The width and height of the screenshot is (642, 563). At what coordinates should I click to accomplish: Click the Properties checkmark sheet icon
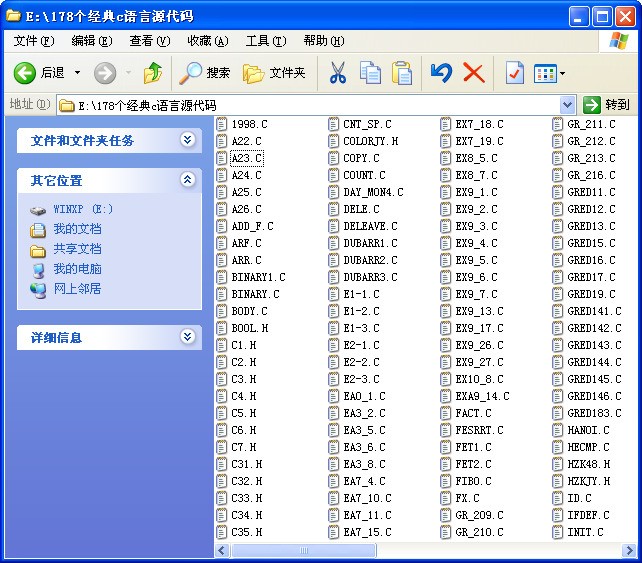click(514, 73)
